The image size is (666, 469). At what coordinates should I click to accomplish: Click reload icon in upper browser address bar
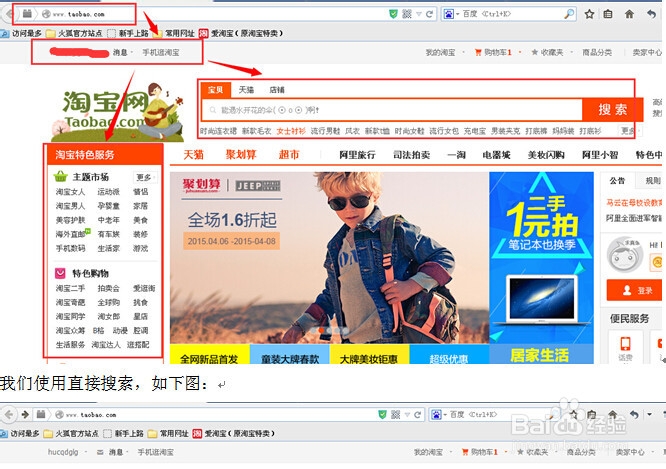(429, 14)
